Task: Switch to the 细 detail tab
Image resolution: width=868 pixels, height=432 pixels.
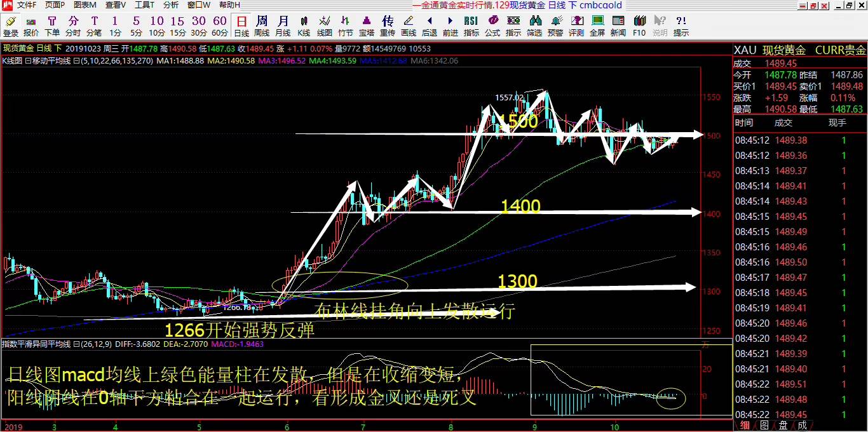Action: pyautogui.click(x=745, y=426)
